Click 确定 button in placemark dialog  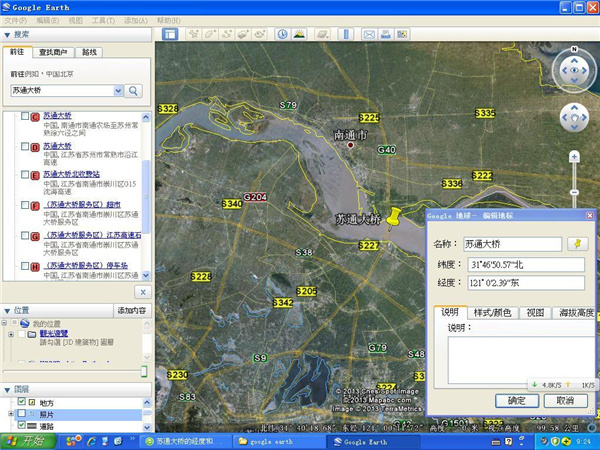[x=517, y=401]
